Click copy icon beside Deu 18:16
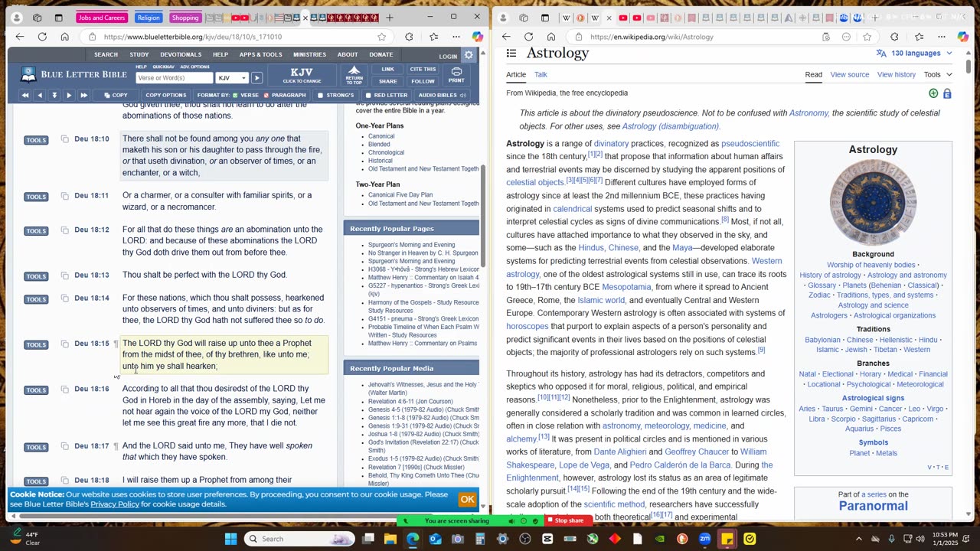This screenshot has height=551, width=980. [x=64, y=389]
